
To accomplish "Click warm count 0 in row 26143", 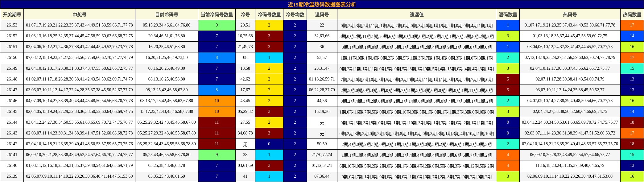I will pyautogui.click(x=508, y=133).
